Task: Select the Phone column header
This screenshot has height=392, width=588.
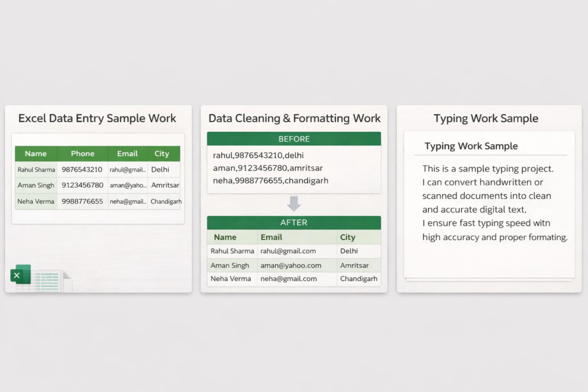Action: (83, 154)
